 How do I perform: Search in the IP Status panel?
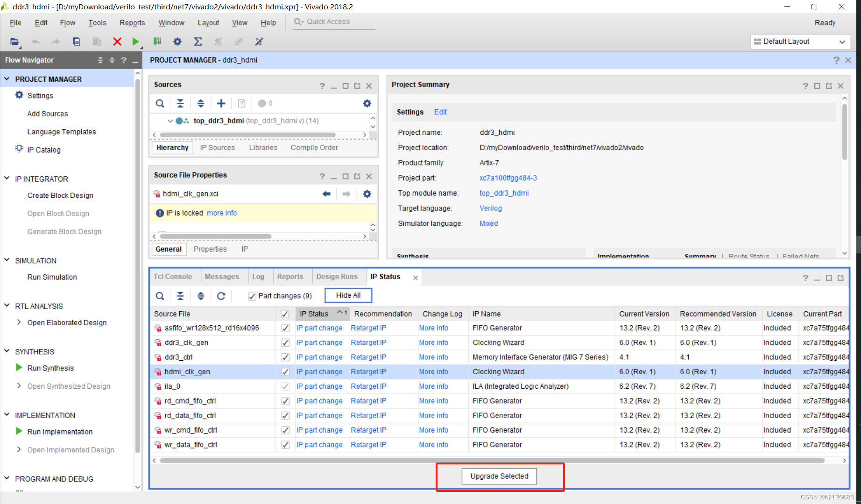pos(160,296)
